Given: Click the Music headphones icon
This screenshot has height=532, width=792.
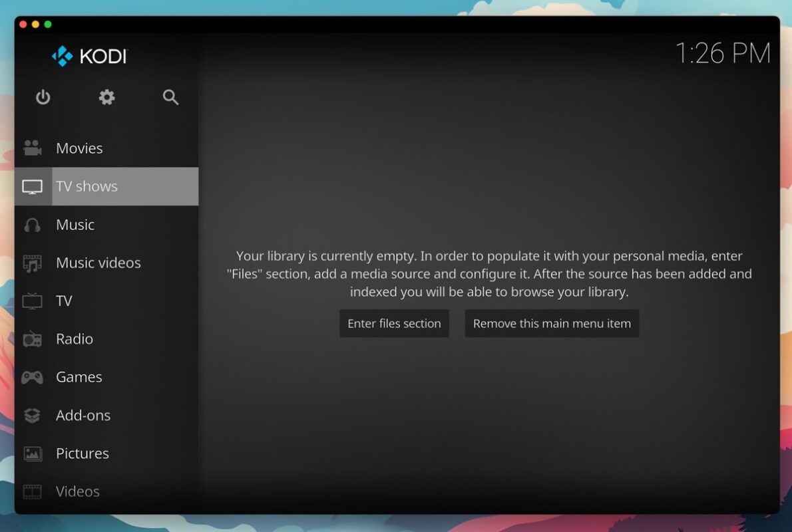Looking at the screenshot, I should click(32, 224).
